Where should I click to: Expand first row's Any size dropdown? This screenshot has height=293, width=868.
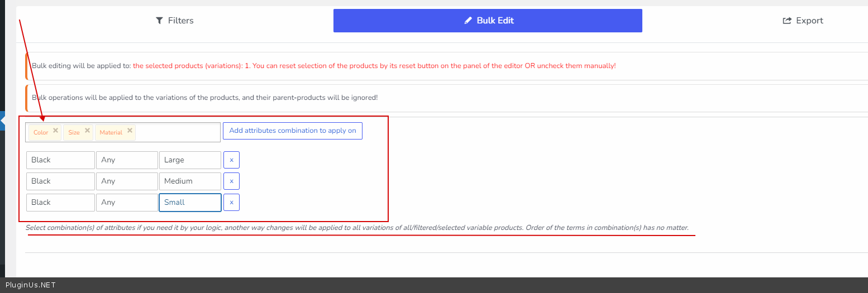tap(127, 160)
